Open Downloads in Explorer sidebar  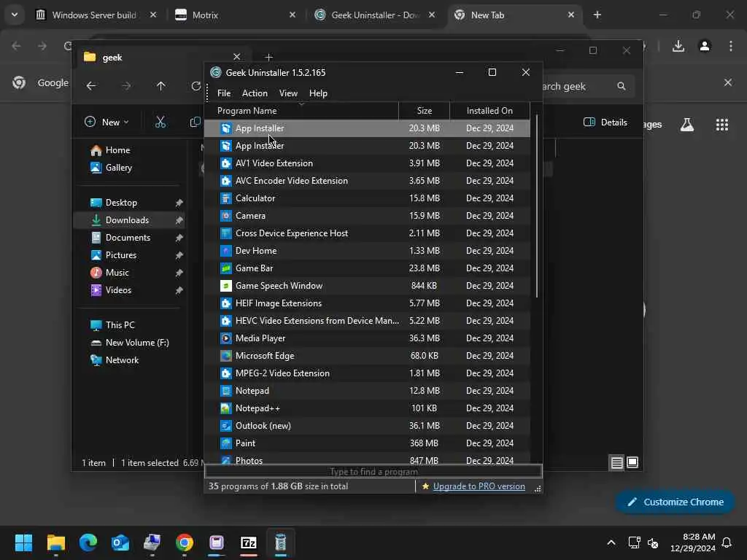pos(130,220)
